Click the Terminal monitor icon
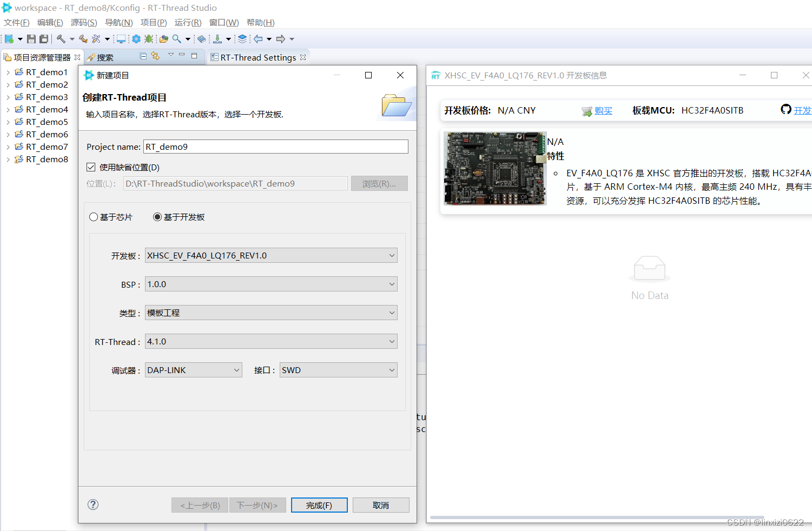Viewport: 812px width, 531px height. (121, 39)
